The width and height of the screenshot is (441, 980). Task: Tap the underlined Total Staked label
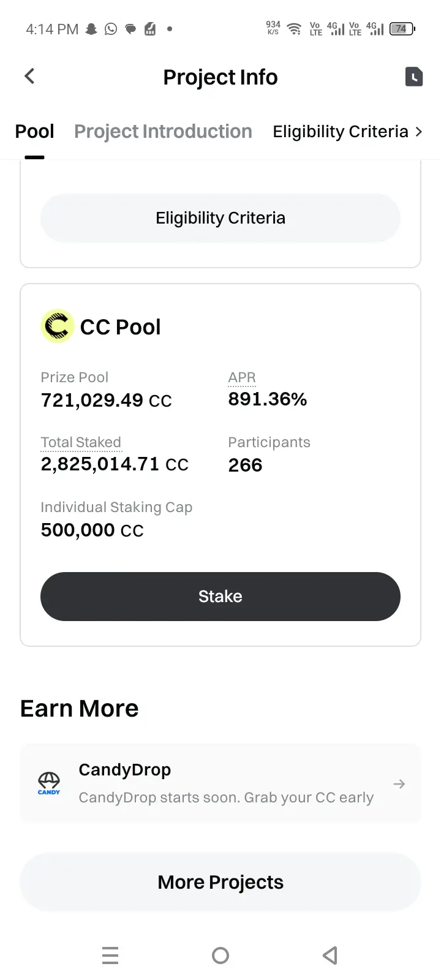[81, 442]
